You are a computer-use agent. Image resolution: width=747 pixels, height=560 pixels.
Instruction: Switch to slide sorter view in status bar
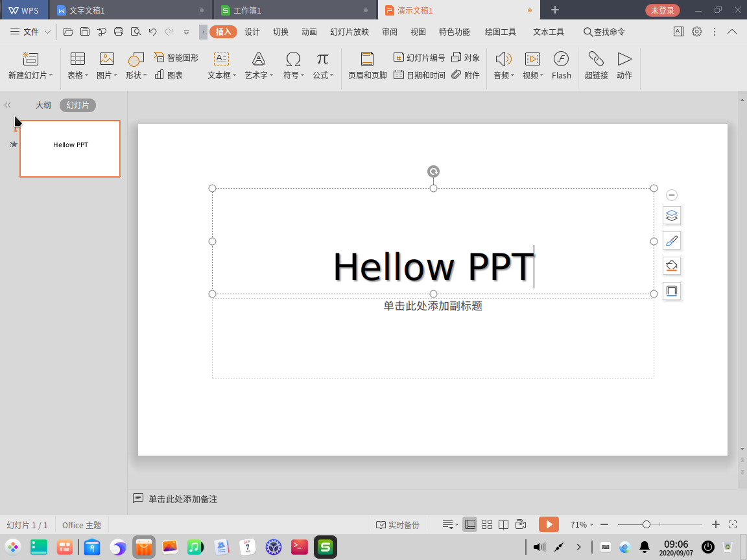(x=487, y=524)
